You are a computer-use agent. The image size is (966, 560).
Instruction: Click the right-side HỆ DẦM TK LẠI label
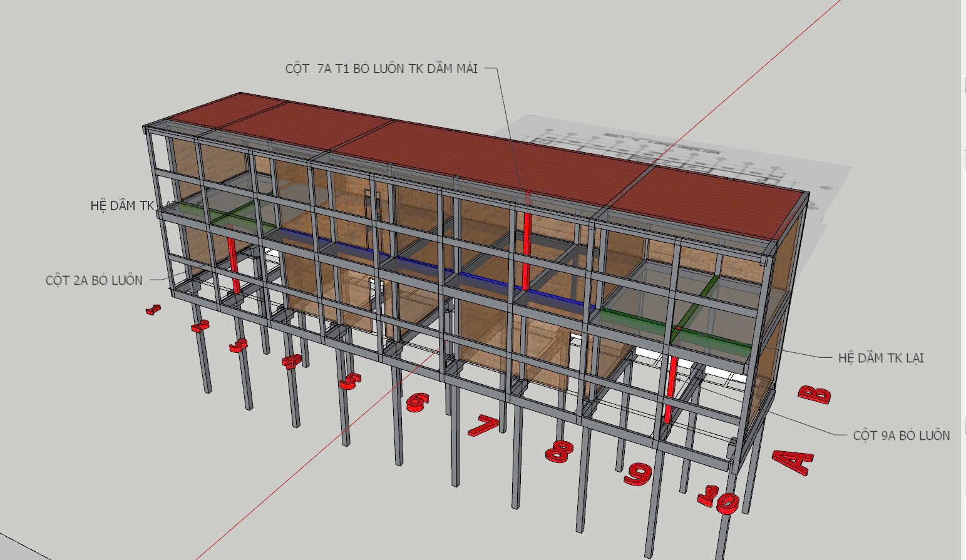click(881, 358)
